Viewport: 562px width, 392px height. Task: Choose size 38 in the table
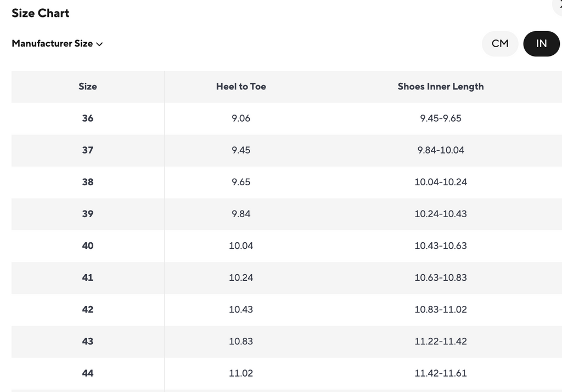coord(88,182)
